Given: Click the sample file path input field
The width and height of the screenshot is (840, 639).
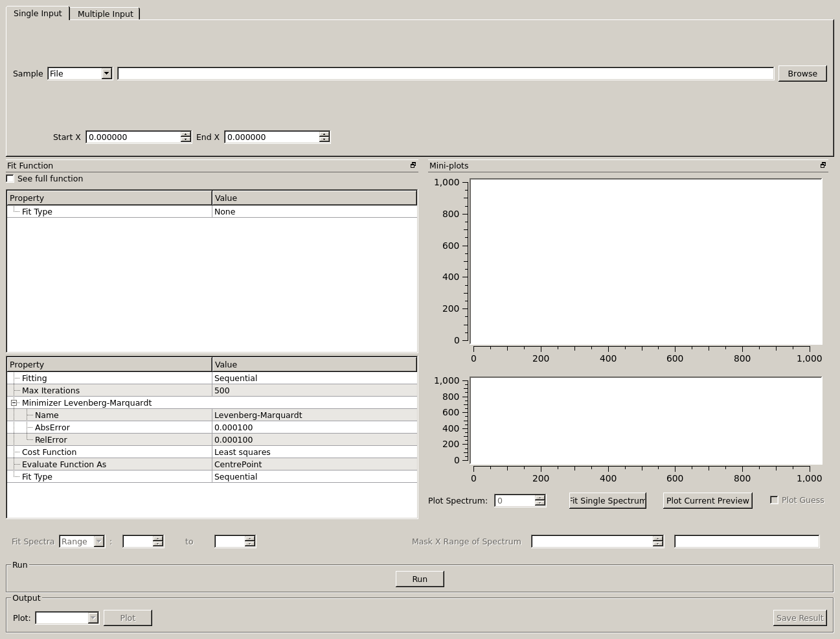Looking at the screenshot, I should click(446, 74).
